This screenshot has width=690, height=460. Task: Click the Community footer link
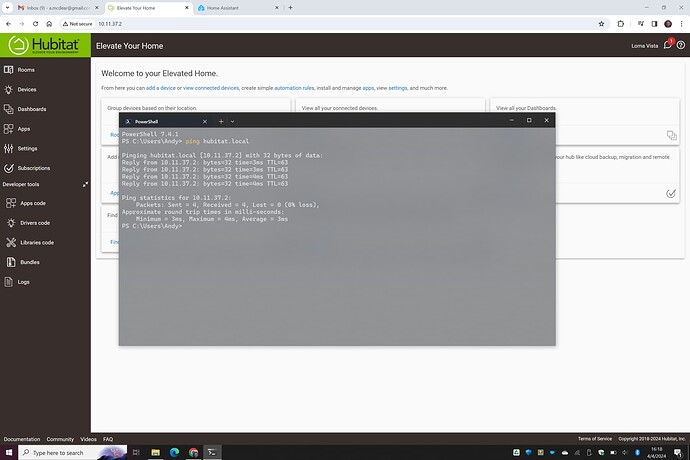point(60,439)
